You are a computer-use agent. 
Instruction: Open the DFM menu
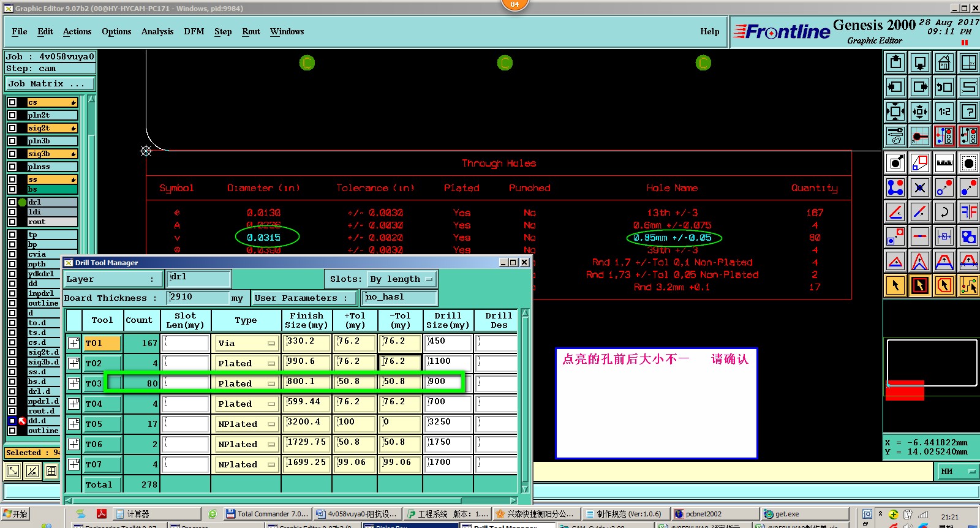194,31
